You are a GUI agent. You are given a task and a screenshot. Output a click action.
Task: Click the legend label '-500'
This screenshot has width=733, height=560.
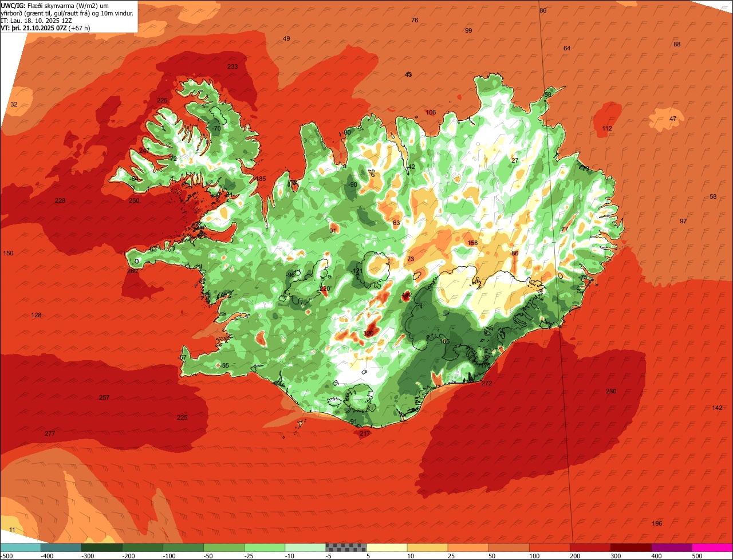coord(7,556)
